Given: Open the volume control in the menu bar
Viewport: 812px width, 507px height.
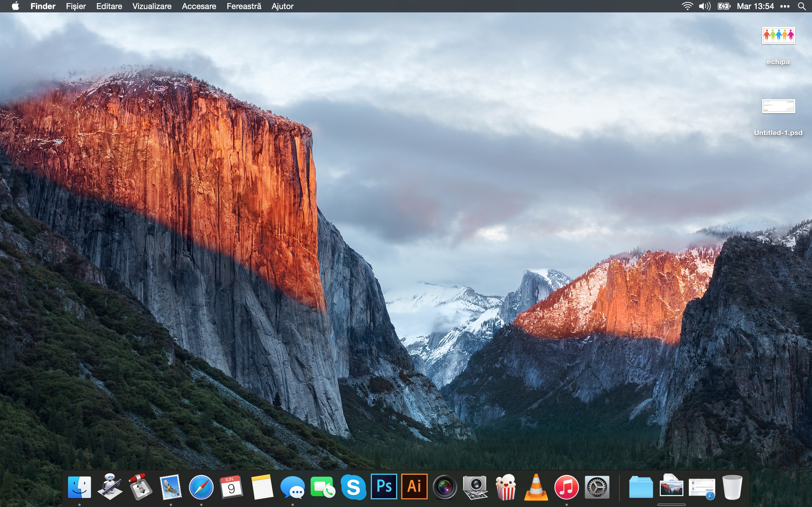Looking at the screenshot, I should pyautogui.click(x=704, y=6).
